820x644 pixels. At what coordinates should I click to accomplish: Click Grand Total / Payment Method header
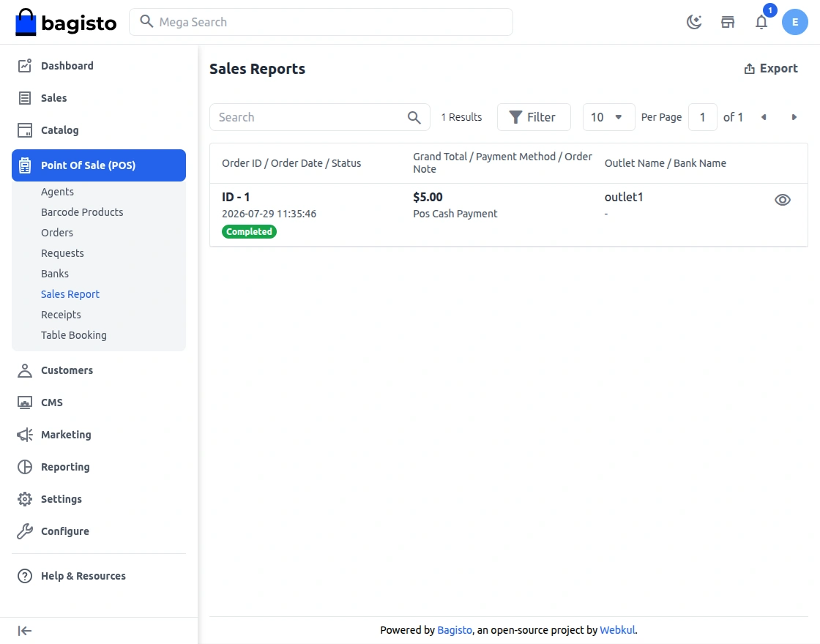(502, 162)
